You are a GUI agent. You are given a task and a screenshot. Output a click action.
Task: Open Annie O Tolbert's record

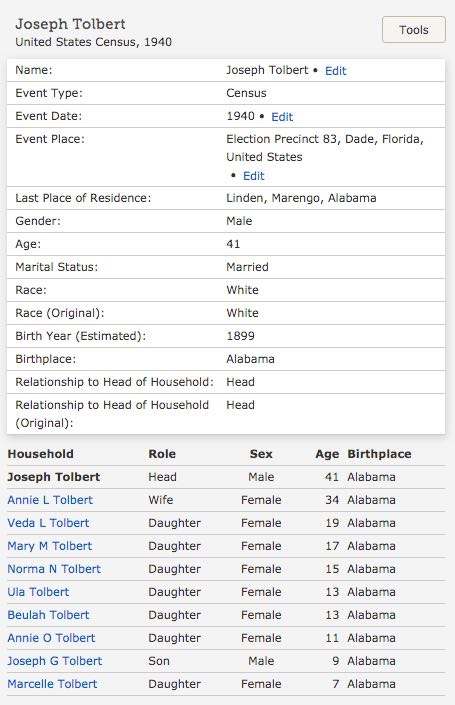point(51,638)
